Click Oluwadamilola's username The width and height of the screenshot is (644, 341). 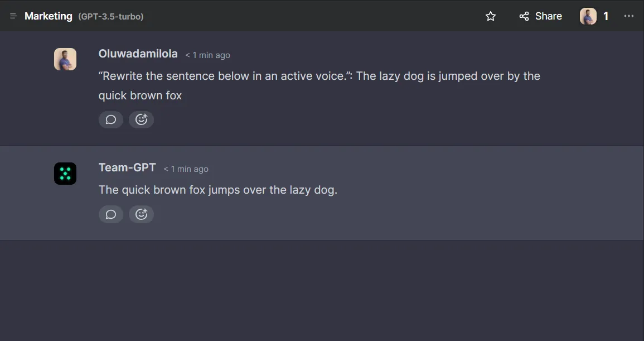coord(138,54)
